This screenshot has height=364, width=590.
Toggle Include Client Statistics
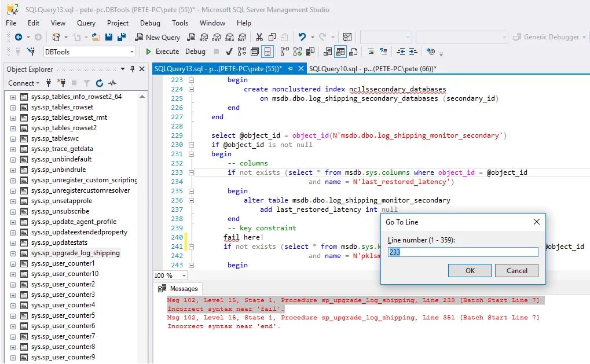point(310,52)
